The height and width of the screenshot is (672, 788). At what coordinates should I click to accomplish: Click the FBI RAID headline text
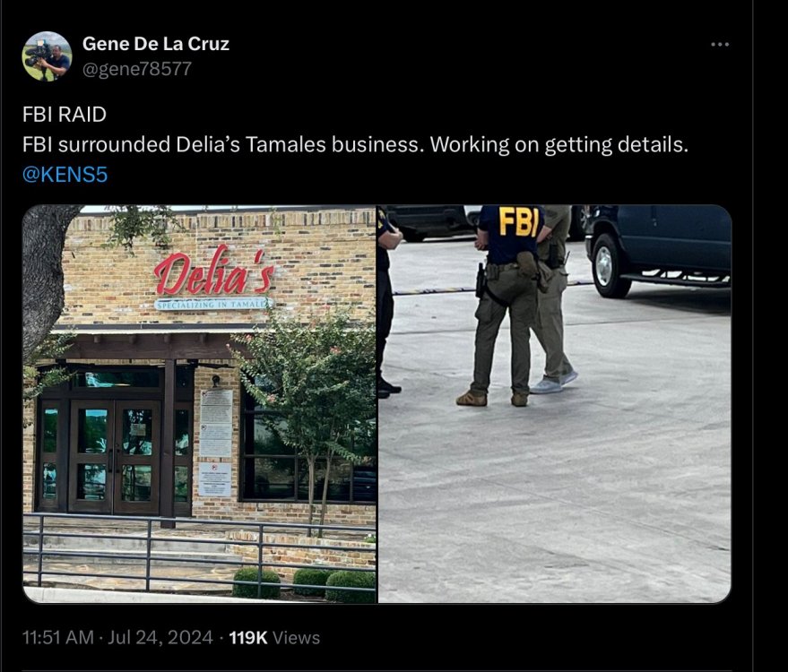(x=65, y=115)
